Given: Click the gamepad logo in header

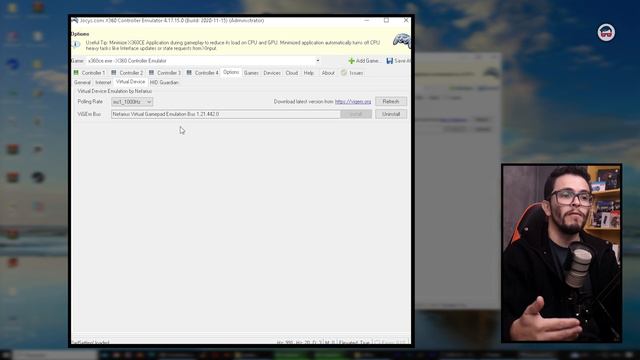Looking at the screenshot, I should [402, 40].
